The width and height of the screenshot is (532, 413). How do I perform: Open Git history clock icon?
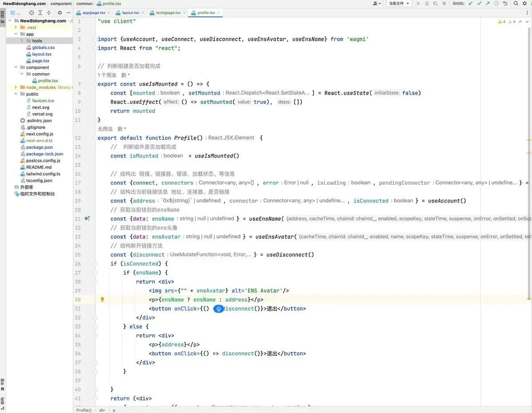497,4
